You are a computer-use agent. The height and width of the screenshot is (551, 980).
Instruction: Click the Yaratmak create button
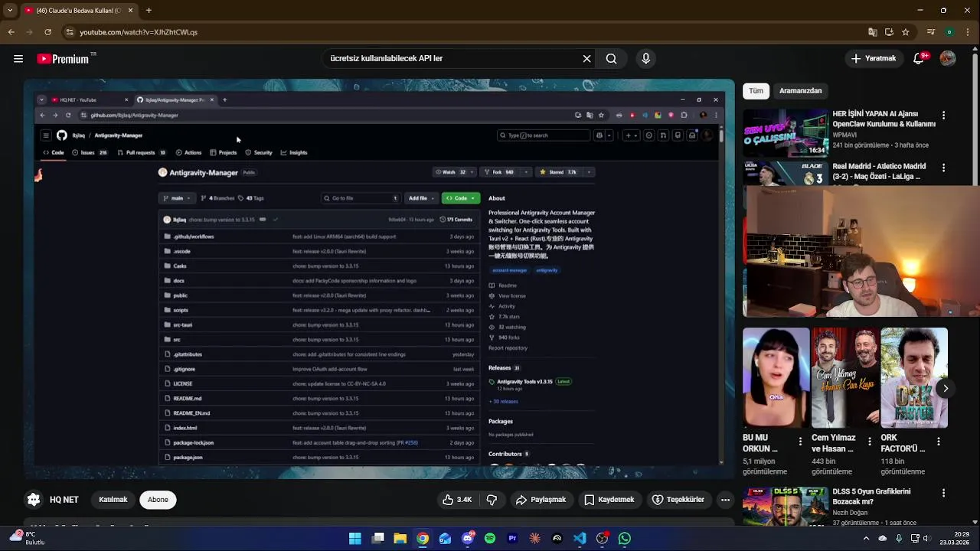[874, 58]
